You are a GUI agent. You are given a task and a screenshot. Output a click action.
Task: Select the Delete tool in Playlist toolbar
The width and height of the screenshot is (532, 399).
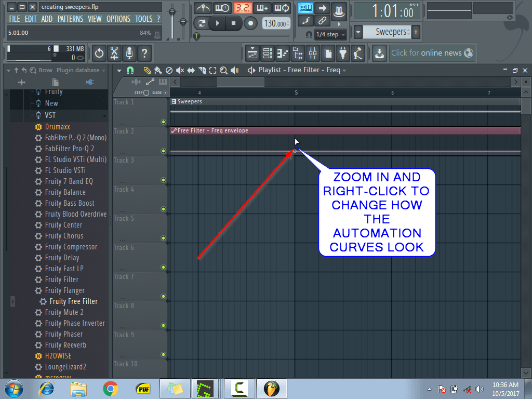pyautogui.click(x=169, y=71)
